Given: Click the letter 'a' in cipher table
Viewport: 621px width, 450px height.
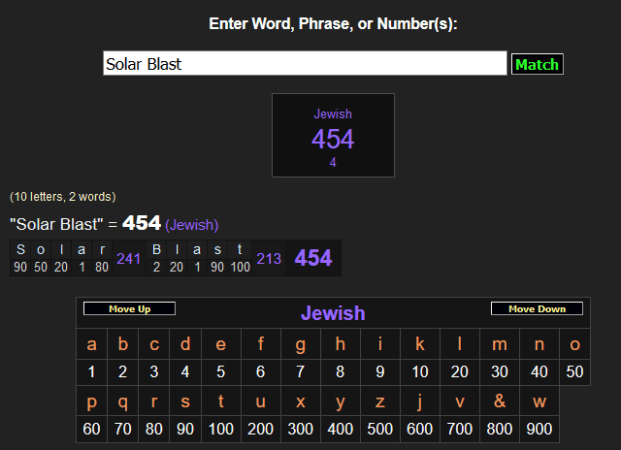Looking at the screenshot, I should click(92, 345).
